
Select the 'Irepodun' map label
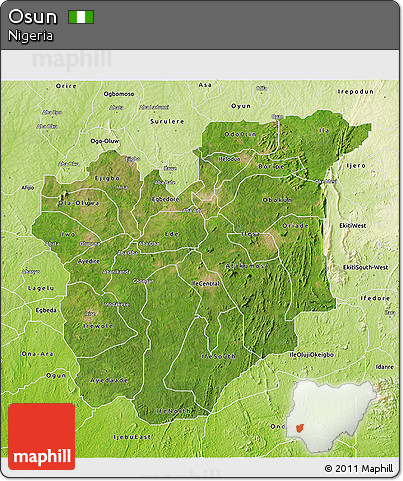356,92
